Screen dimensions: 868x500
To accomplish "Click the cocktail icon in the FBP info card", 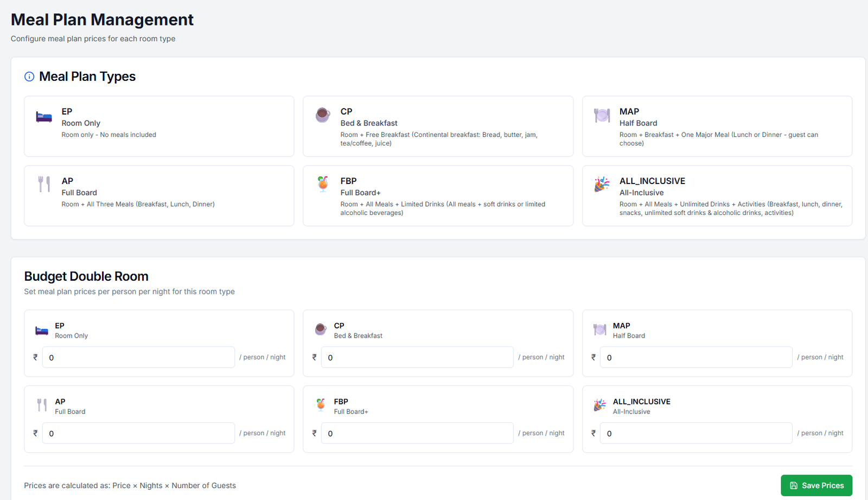I will 323,184.
